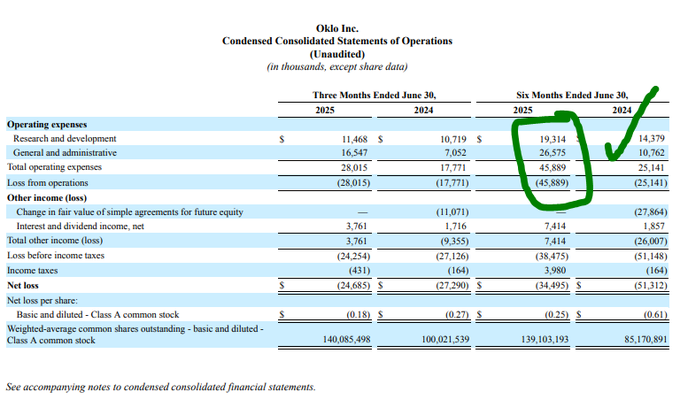Select 'Condensed Consolidated Statements of Operations' heading
680x415 pixels.
(337, 41)
